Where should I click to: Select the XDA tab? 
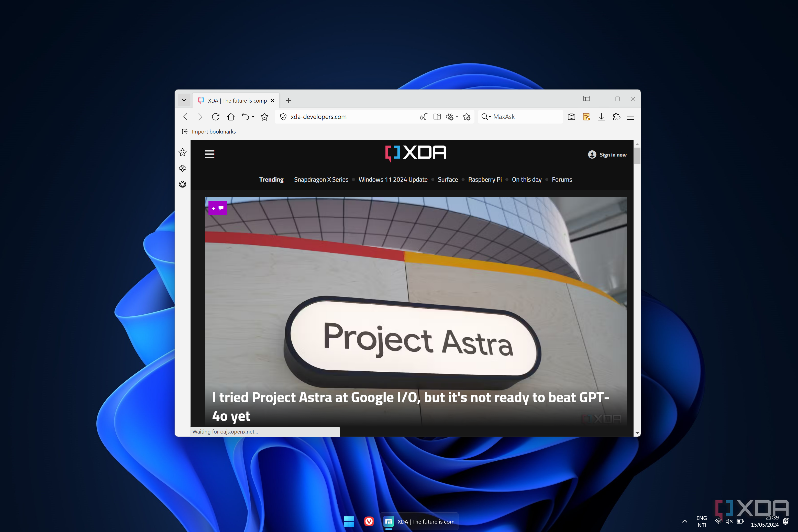coord(236,101)
